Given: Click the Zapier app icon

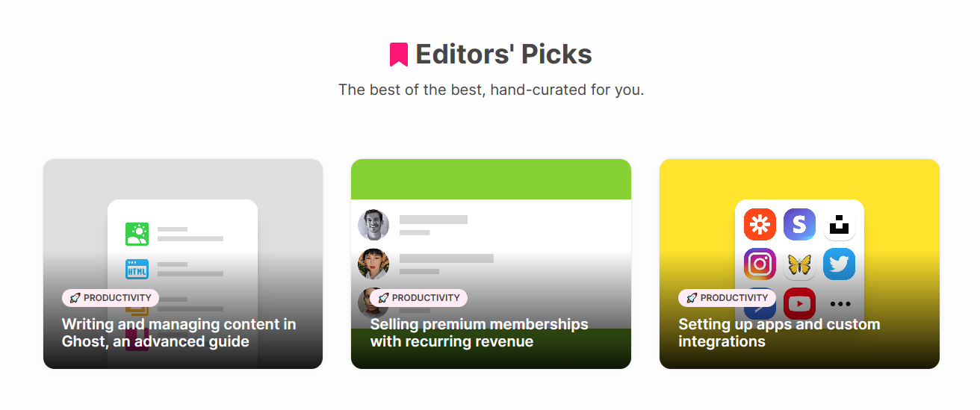Looking at the screenshot, I should click(760, 225).
